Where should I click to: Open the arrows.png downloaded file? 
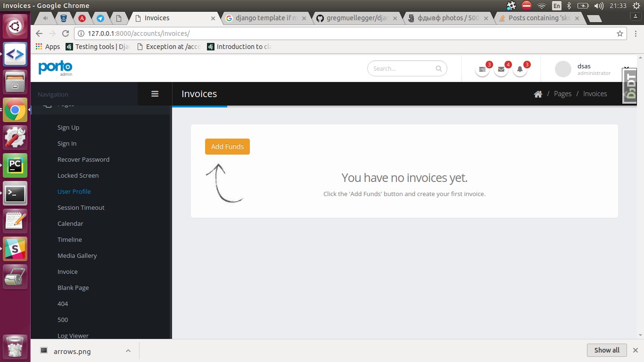pos(72,351)
